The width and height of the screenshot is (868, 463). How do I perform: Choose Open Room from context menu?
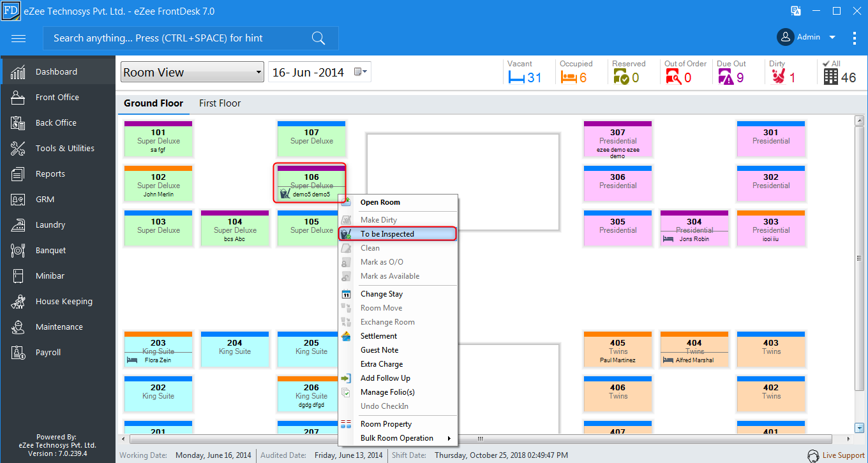(398, 202)
